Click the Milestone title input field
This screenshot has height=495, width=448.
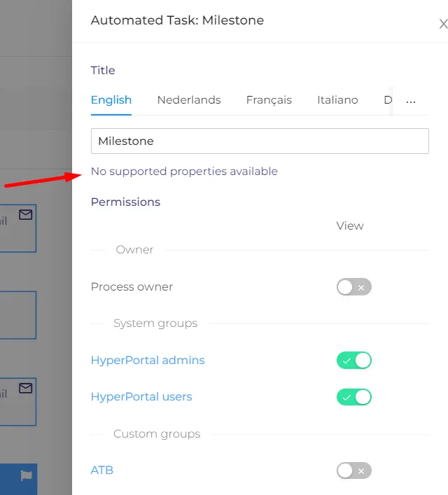coord(260,141)
